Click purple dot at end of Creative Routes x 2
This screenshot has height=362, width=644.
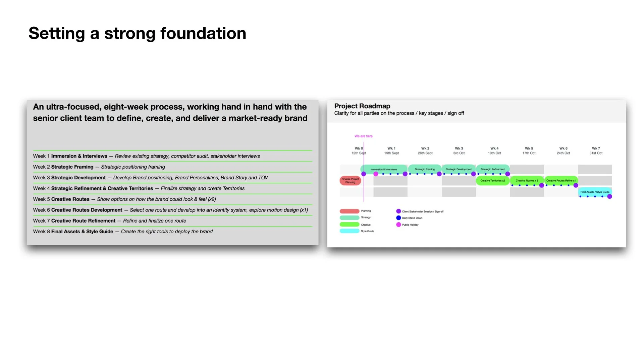(x=541, y=185)
